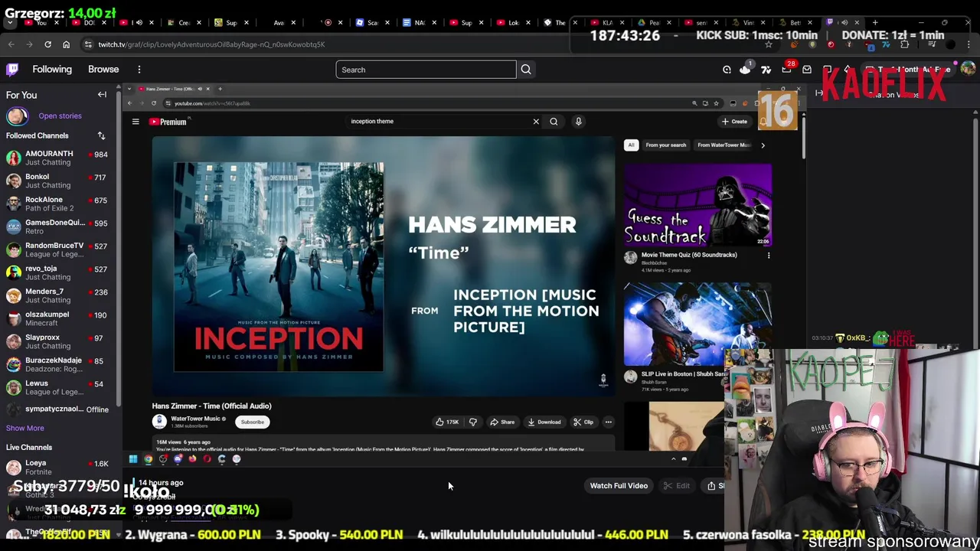Open the Twitch home logo
Image resolution: width=980 pixels, height=551 pixels.
12,70
